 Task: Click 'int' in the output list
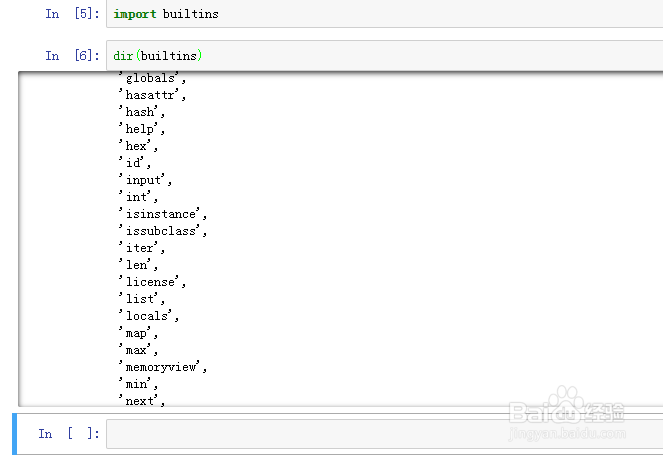coord(138,197)
